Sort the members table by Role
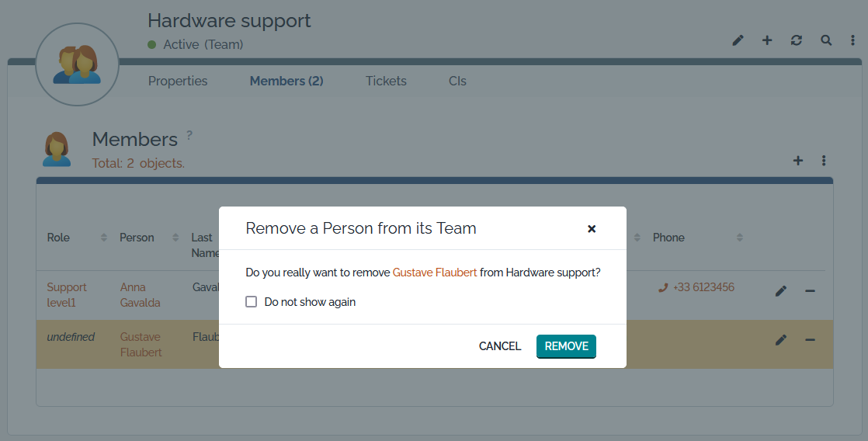Screen dimensions: 868x441 pyautogui.click(x=103, y=238)
